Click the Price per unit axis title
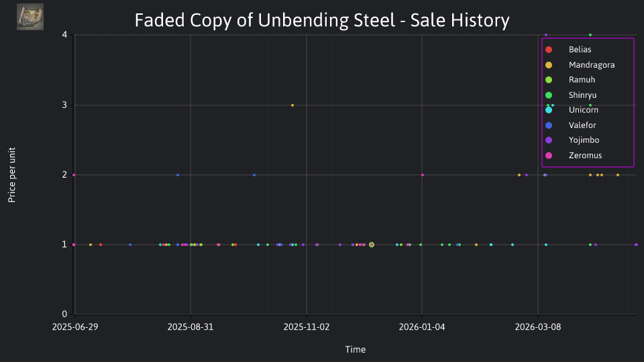644x362 pixels. (x=12, y=175)
